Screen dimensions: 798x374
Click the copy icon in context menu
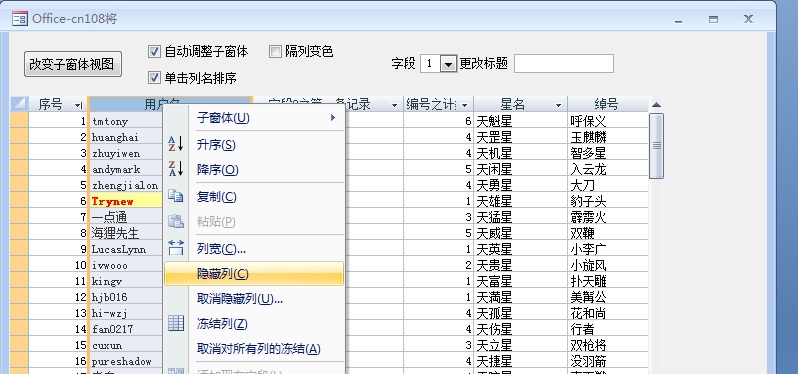(176, 196)
